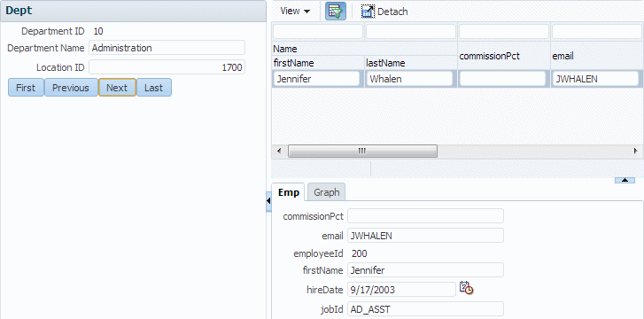Focus the hireDate field showing 9/17/2003
Viewport: 644px width, 319px height.
pos(401,290)
